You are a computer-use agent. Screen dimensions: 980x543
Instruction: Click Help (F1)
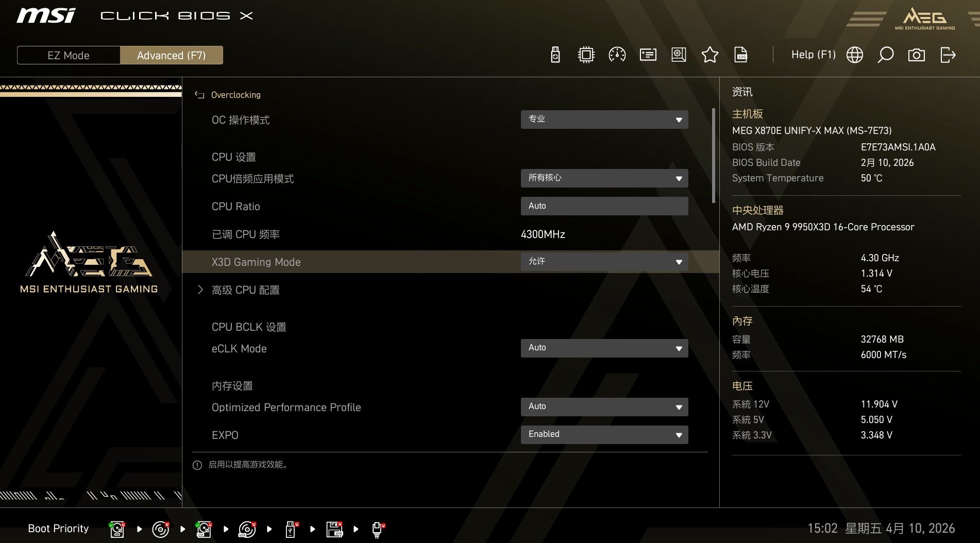pyautogui.click(x=813, y=54)
